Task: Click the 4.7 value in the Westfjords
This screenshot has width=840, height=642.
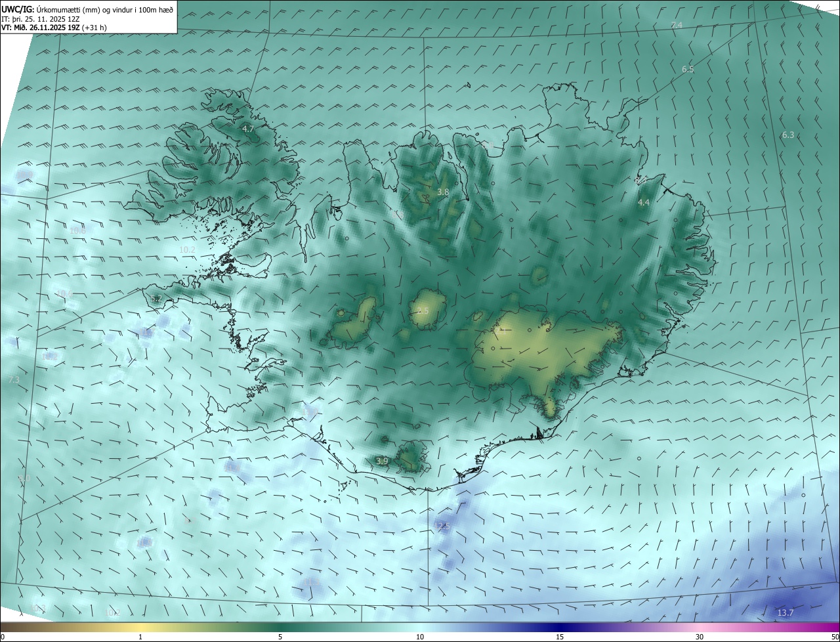Action: pos(248,129)
